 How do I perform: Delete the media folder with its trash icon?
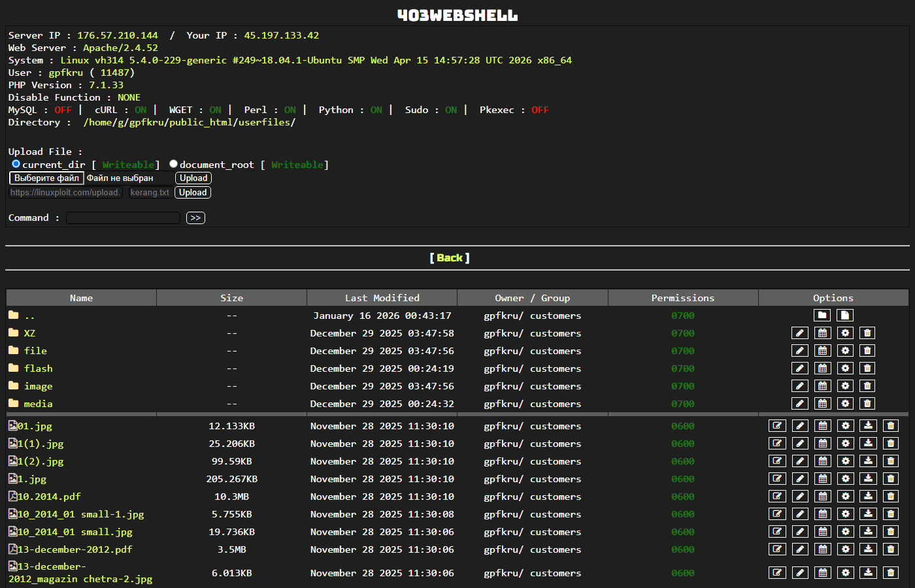(867, 404)
